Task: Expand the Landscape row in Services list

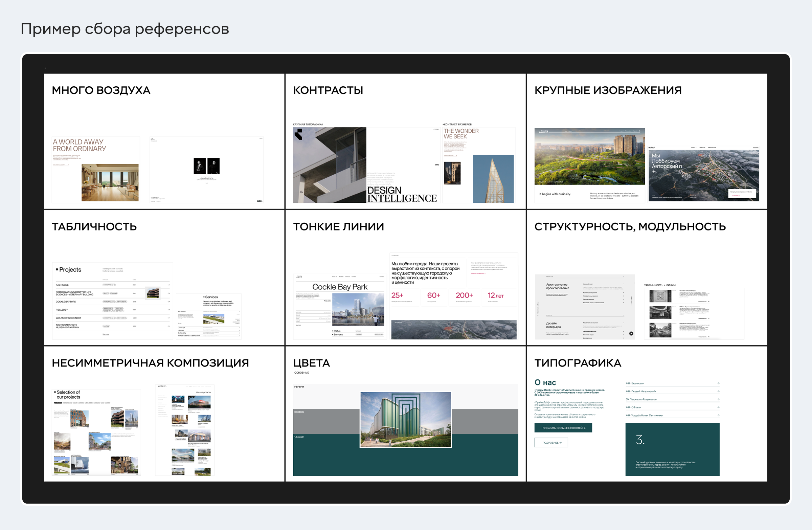Action: point(239,327)
